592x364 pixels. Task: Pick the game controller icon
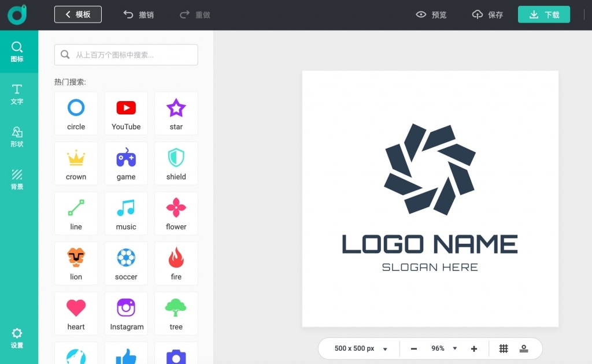pyautogui.click(x=126, y=164)
